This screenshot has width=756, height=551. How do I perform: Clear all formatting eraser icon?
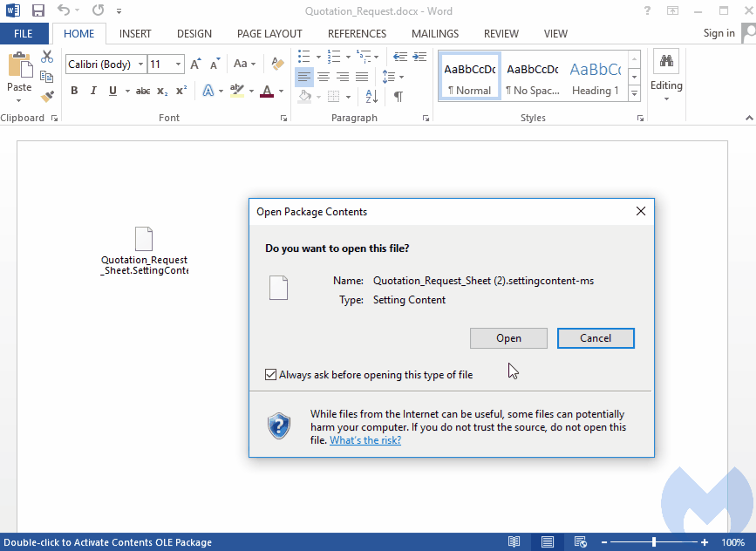[277, 64]
